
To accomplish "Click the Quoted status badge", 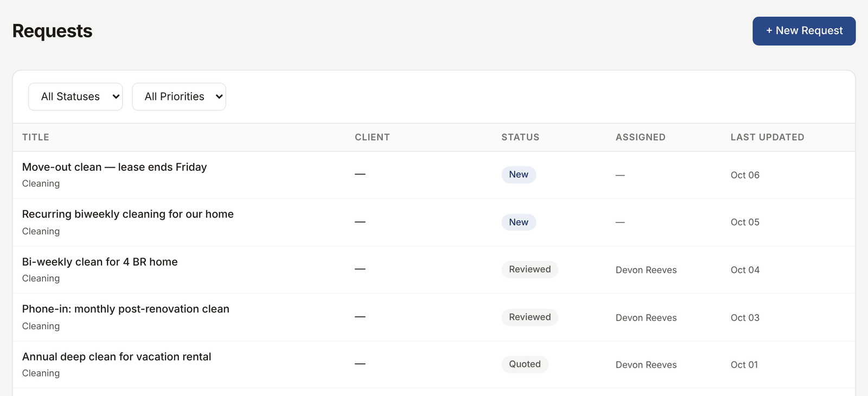I will pos(525,365).
